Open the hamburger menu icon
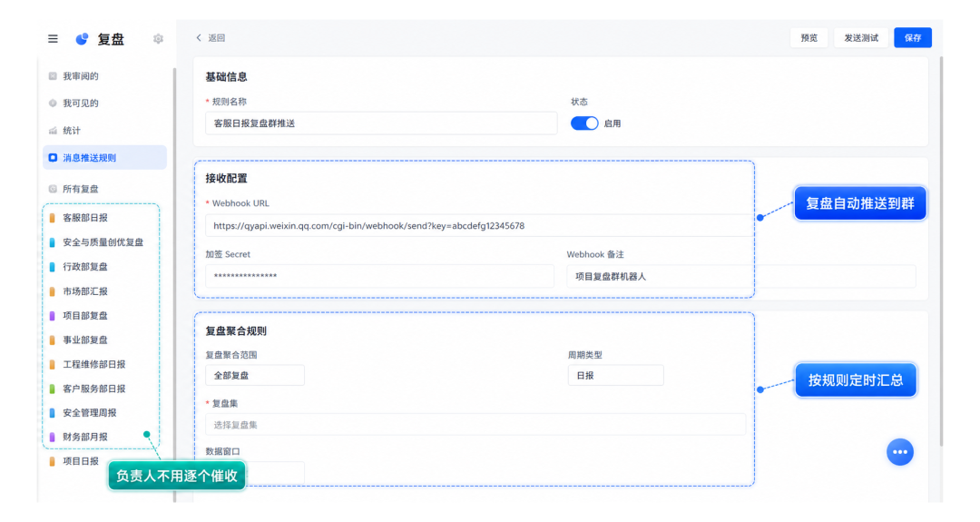Image resolution: width=980 pixels, height=522 pixels. point(54,39)
